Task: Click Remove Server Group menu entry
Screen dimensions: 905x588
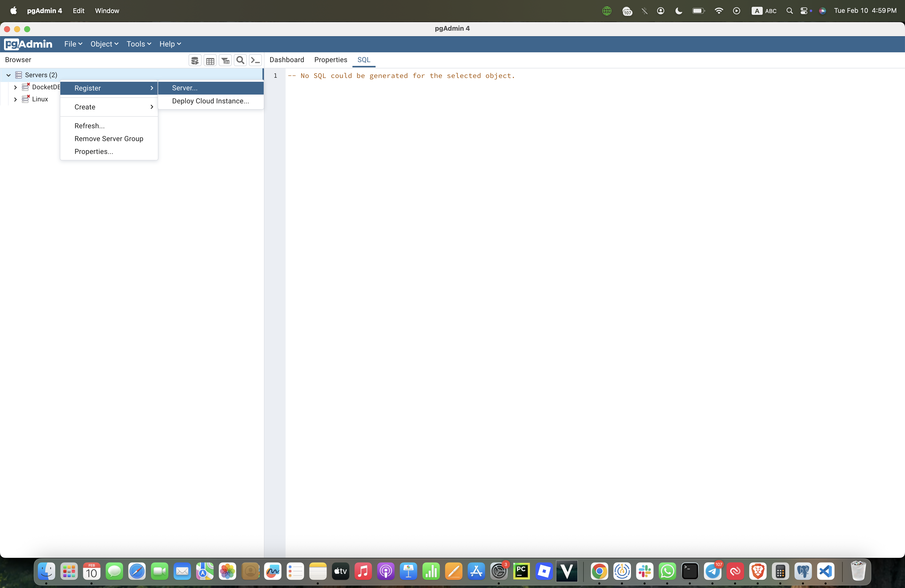Action: point(109,138)
